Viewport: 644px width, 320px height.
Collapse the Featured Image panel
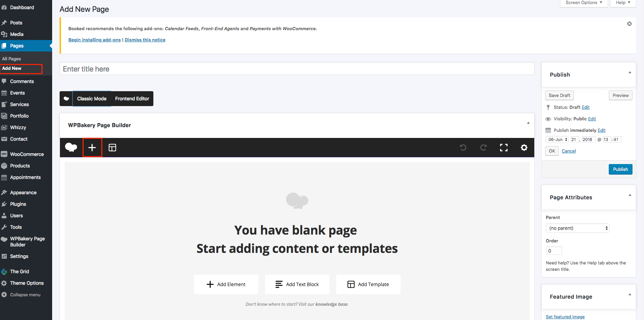coord(630,295)
